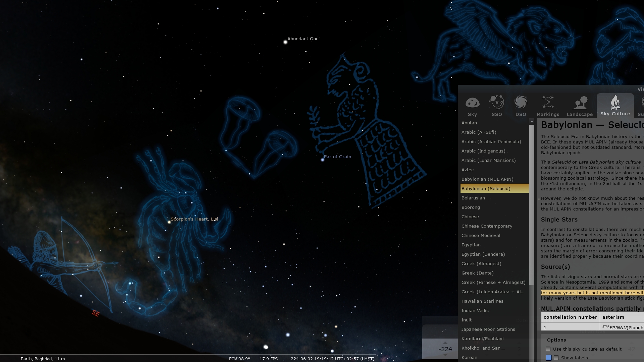
Task: Select Babylonian (MUL.APIN) sky culture
Action: click(x=487, y=179)
